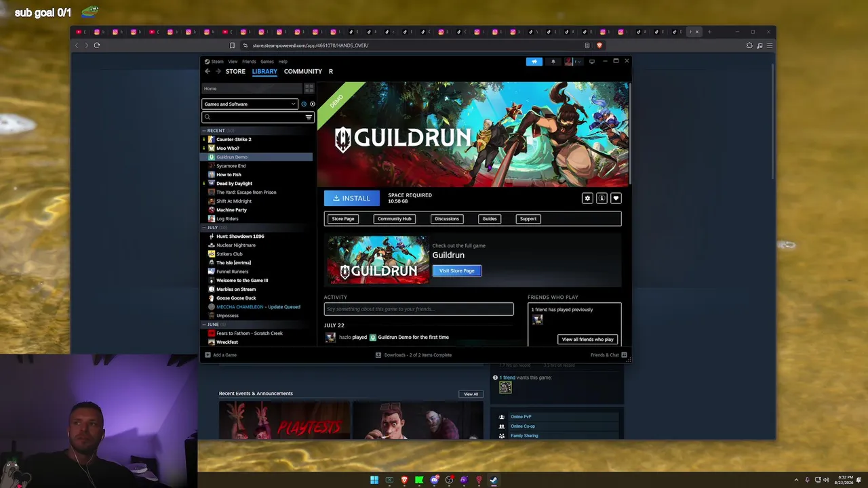
Task: Select Dead by Daylight in the library
Action: [234, 183]
